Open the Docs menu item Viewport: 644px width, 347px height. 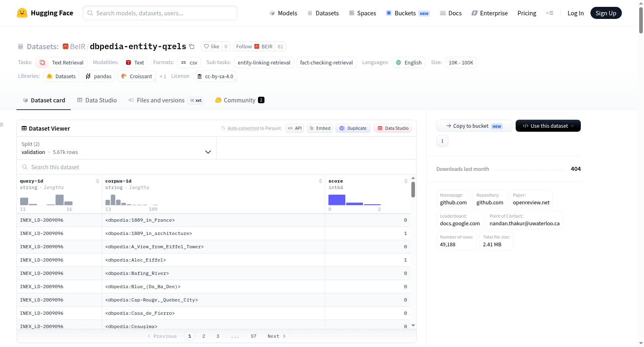451,13
